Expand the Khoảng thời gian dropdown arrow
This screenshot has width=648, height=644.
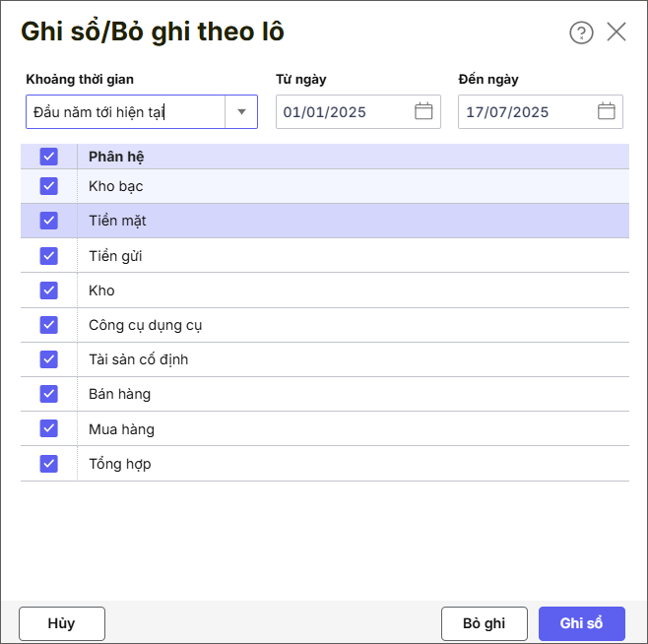click(241, 111)
